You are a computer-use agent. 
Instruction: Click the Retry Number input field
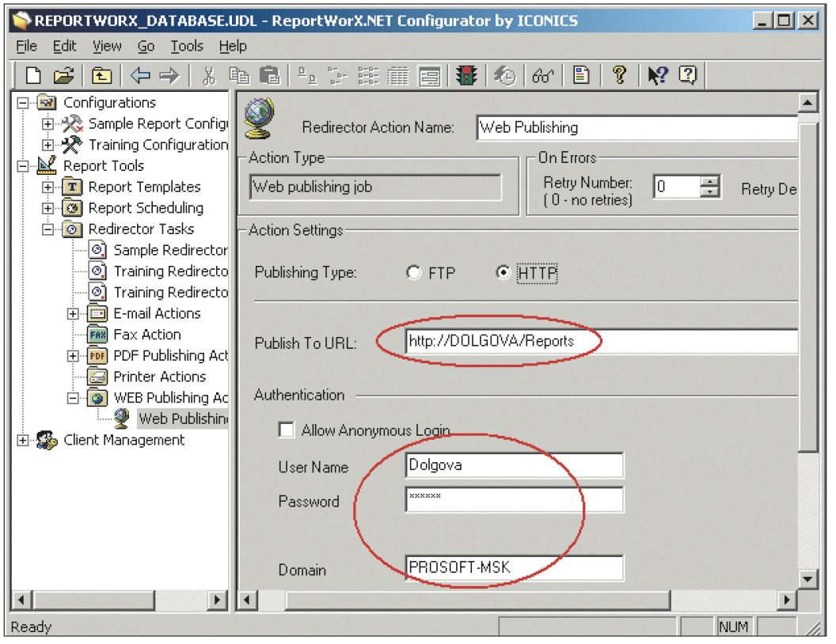pyautogui.click(x=677, y=187)
